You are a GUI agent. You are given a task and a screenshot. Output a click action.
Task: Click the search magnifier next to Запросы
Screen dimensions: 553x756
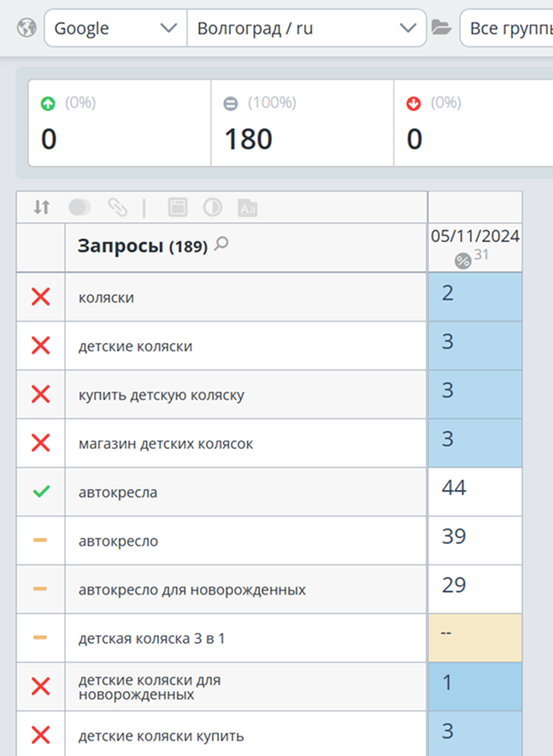coord(221,245)
